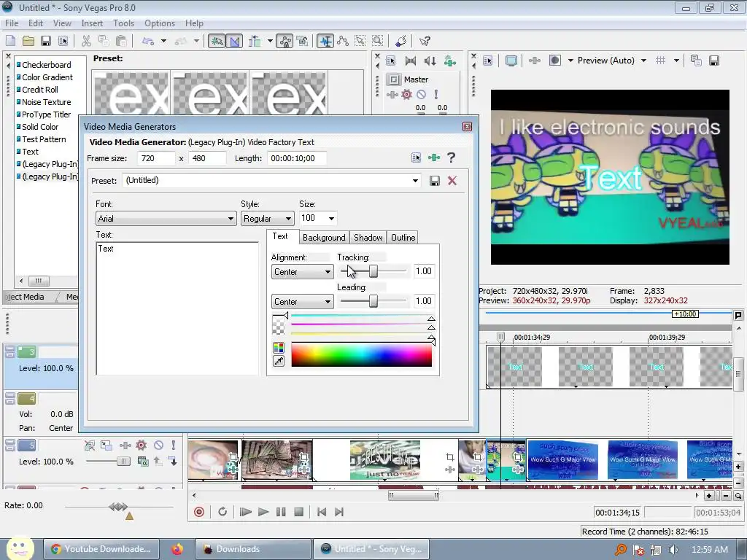Open the Style dropdown showing Regular
The width and height of the screenshot is (747, 560).
click(x=267, y=219)
